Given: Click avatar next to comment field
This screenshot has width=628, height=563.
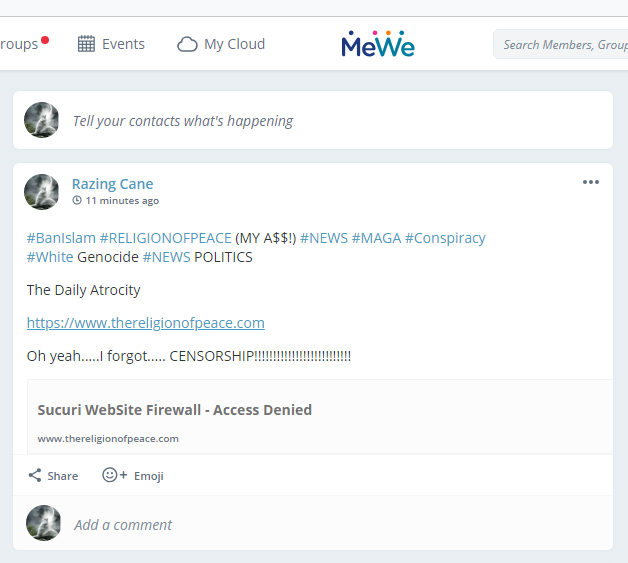Looking at the screenshot, I should [x=43, y=523].
